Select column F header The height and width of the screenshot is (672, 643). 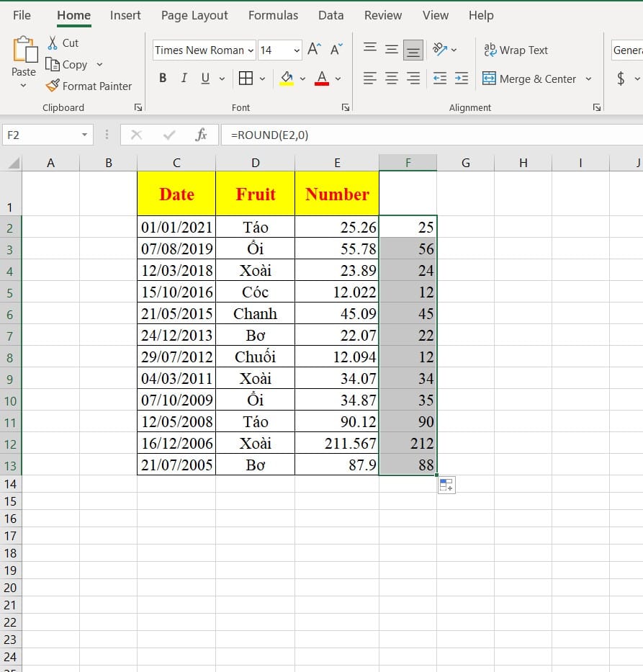click(x=408, y=163)
